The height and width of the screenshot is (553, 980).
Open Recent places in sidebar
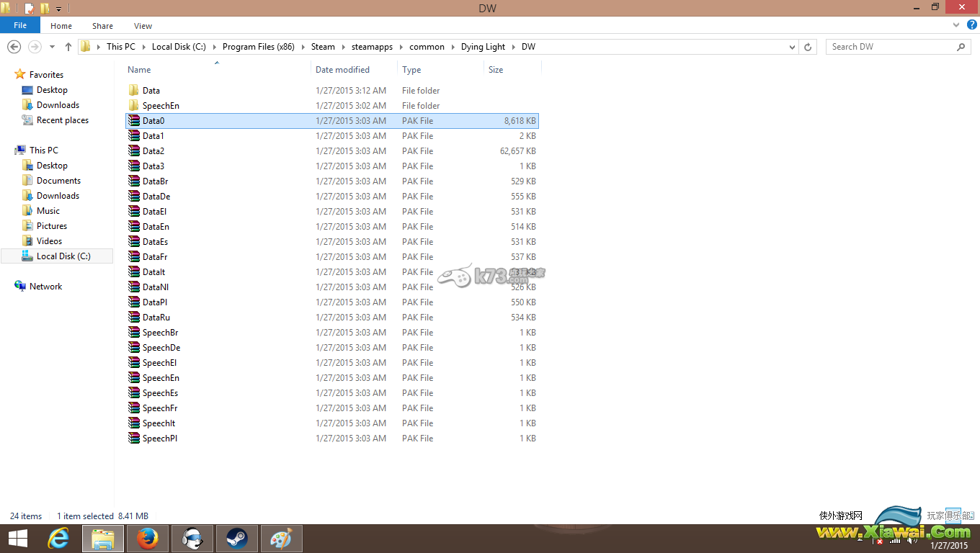[x=63, y=120]
